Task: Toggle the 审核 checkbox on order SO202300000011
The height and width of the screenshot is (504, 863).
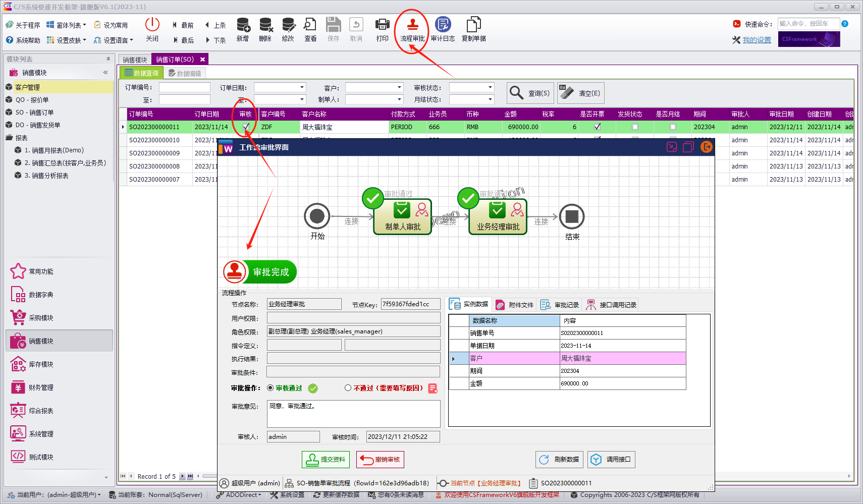Action: click(245, 127)
